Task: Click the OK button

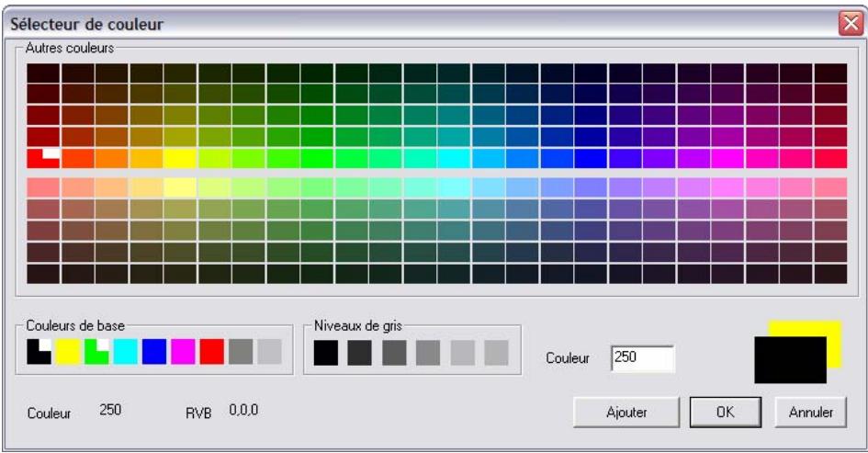Action: [x=726, y=412]
